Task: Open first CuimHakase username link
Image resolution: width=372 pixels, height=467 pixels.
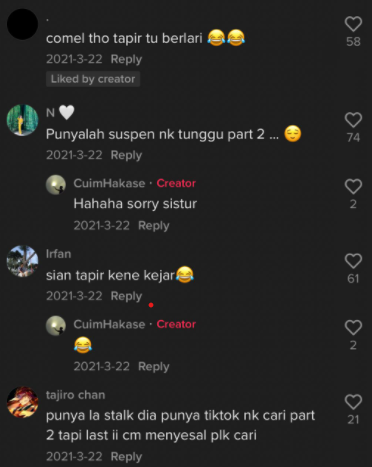Action: click(x=109, y=183)
